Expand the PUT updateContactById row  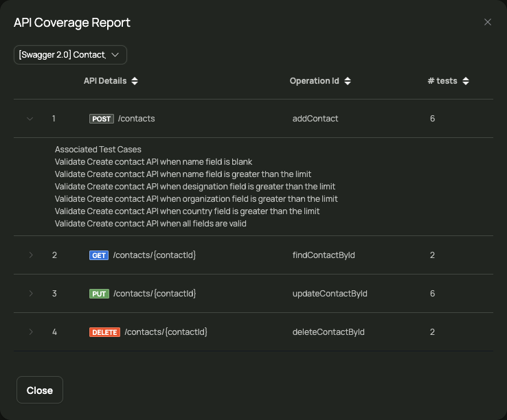pos(31,293)
